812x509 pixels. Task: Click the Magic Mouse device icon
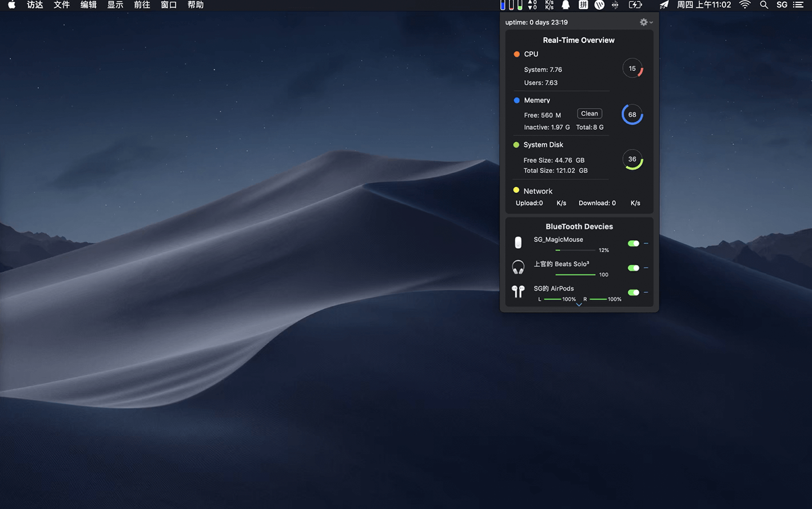518,243
